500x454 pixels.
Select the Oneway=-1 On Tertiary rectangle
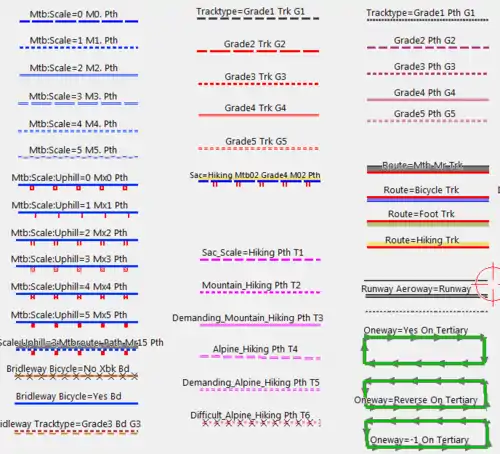[427, 434]
